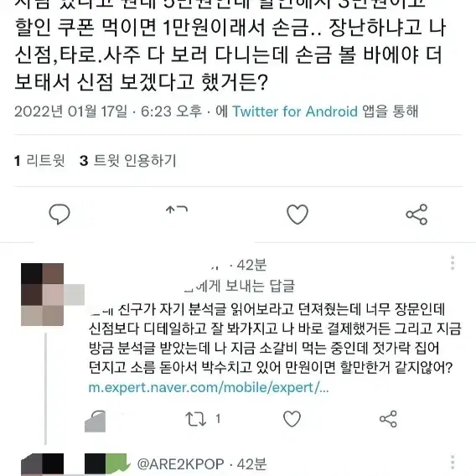
Task: Open the first reply text body
Action: pyautogui.click(x=275, y=339)
